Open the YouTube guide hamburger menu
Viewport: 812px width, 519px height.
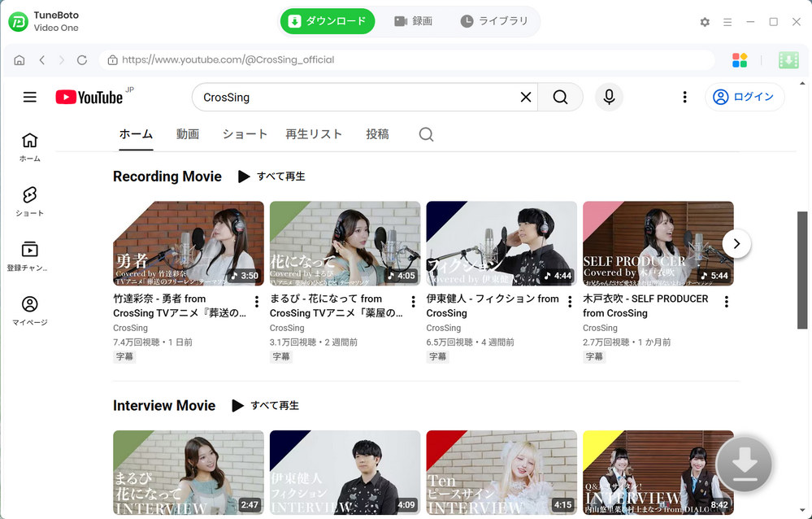[x=30, y=97]
